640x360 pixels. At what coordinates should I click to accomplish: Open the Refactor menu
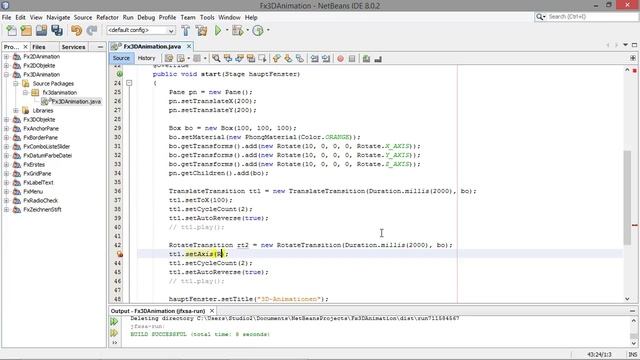click(107, 18)
